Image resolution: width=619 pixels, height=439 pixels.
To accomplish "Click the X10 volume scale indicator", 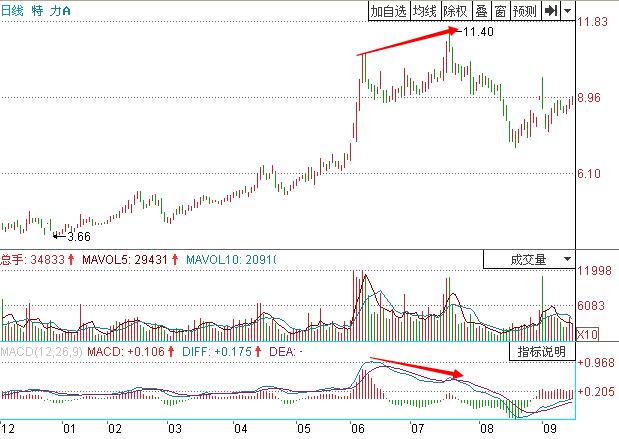I will [x=587, y=334].
